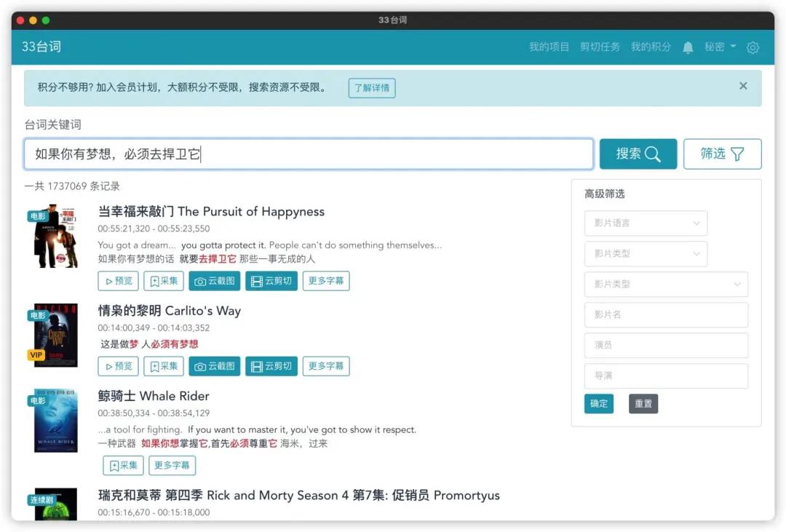Screen dimensions: 786x532
Task: Open the settings gear menu
Action: pos(753,47)
